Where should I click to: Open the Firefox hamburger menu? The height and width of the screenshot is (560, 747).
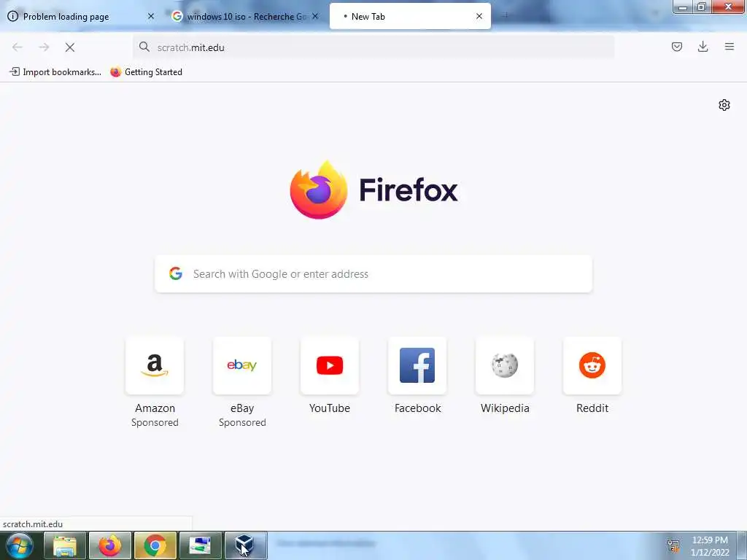(x=729, y=47)
